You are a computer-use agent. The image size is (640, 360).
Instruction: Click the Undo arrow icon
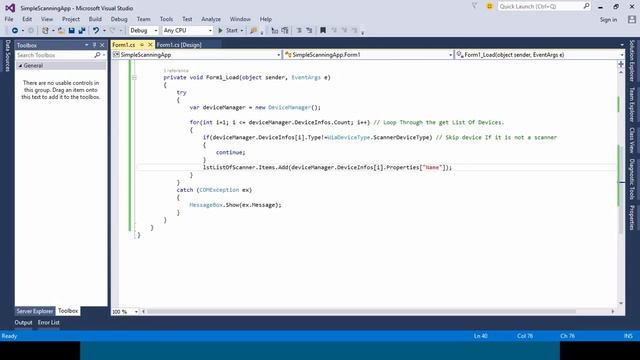96,31
